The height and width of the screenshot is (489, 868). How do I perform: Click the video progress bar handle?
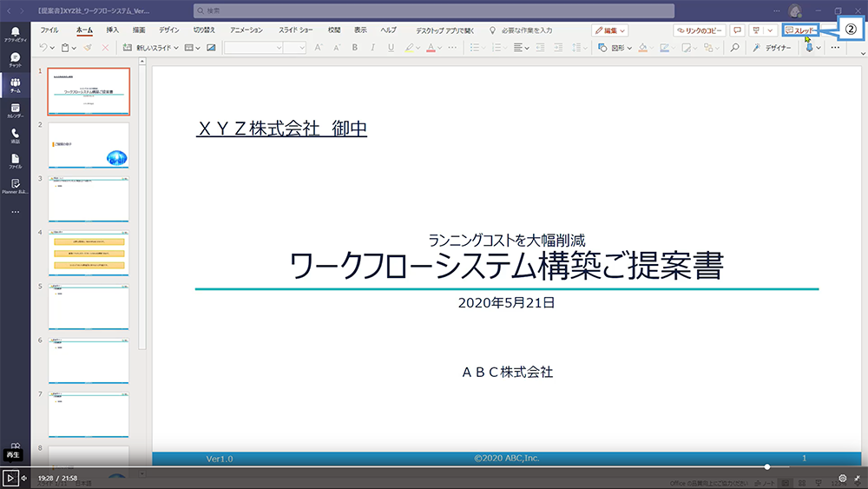tap(767, 466)
